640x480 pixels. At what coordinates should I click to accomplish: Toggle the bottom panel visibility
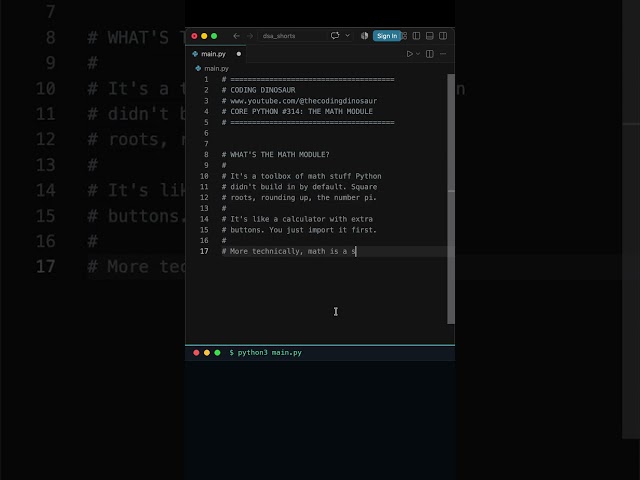point(429,36)
